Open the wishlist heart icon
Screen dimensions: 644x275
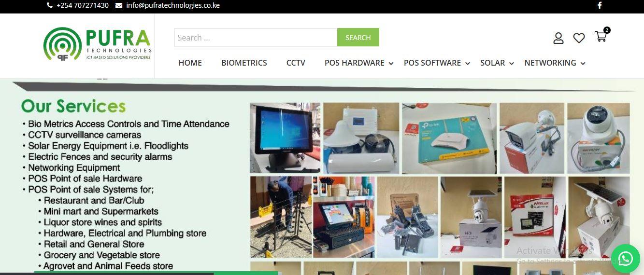(x=579, y=38)
